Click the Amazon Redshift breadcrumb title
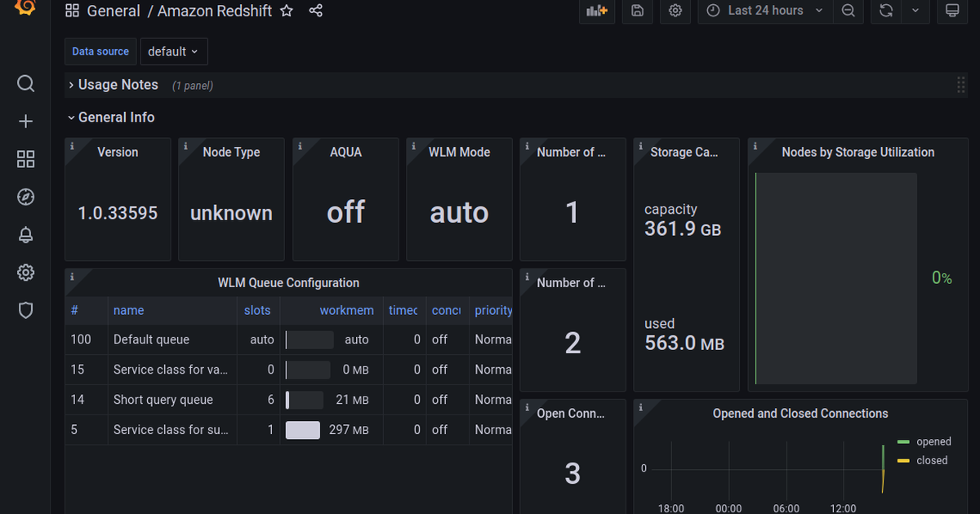980x514 pixels. [215, 11]
